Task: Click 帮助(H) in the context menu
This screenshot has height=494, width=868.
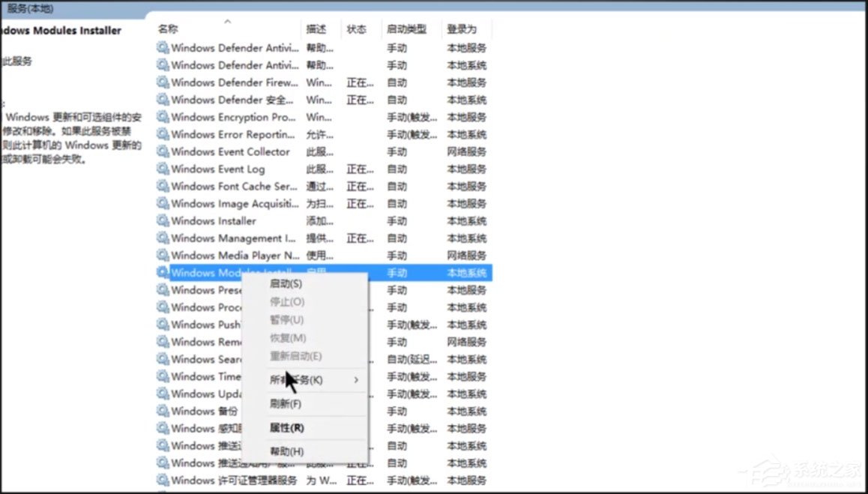Action: (x=288, y=451)
